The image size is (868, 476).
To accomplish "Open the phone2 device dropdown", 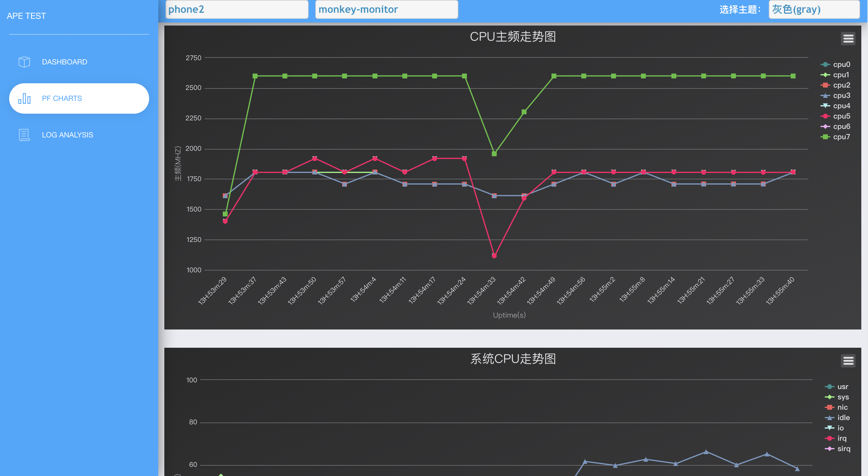I will [x=237, y=9].
